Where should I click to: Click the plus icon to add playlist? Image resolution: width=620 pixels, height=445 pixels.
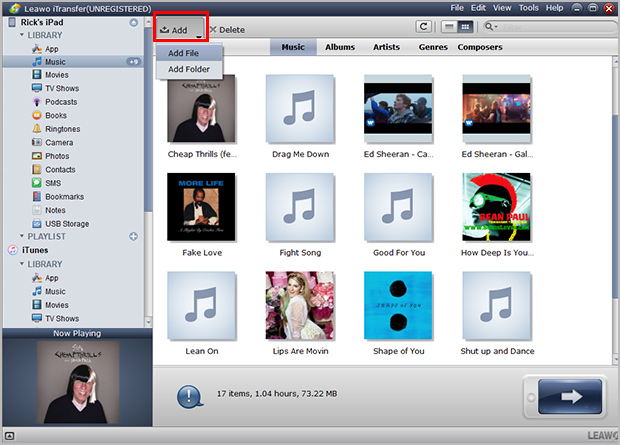(x=134, y=237)
